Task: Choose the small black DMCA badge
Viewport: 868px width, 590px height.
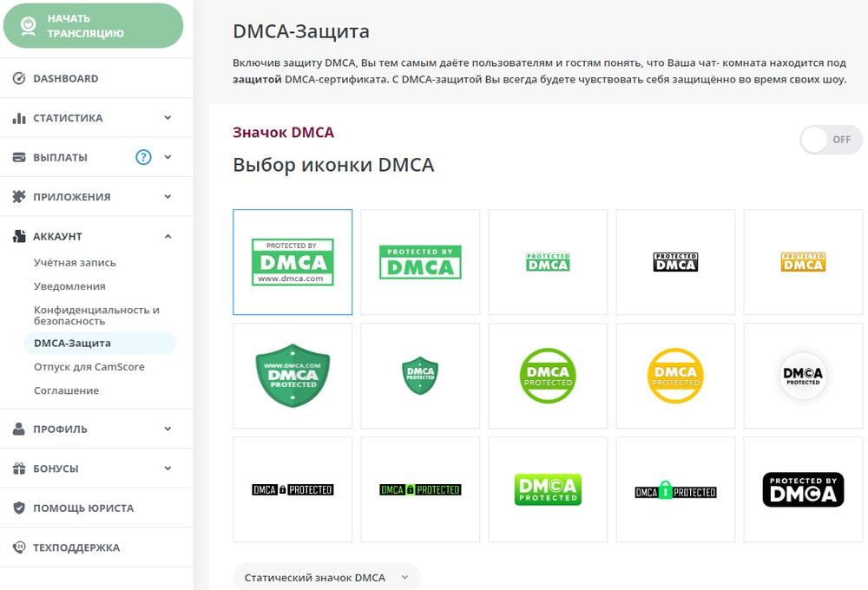Action: click(x=675, y=262)
